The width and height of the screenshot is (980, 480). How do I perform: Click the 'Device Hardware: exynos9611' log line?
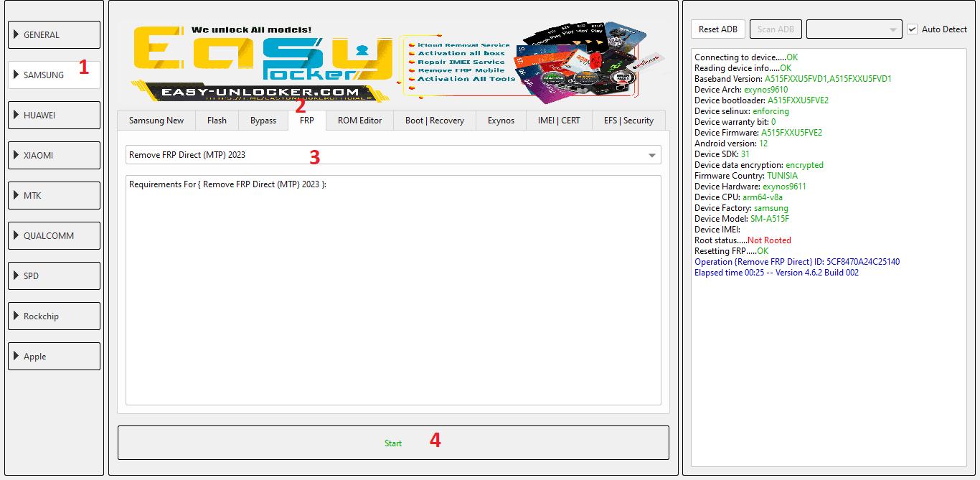[750, 187]
